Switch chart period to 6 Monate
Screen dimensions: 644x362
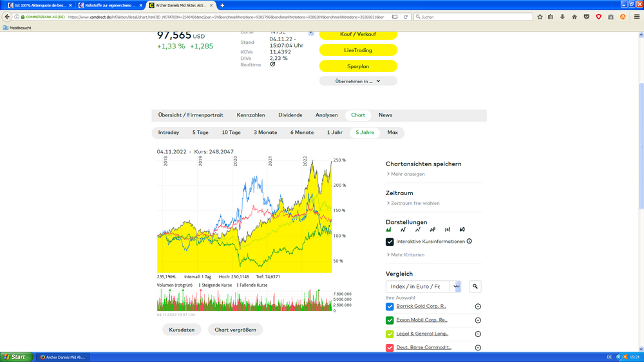click(x=302, y=132)
